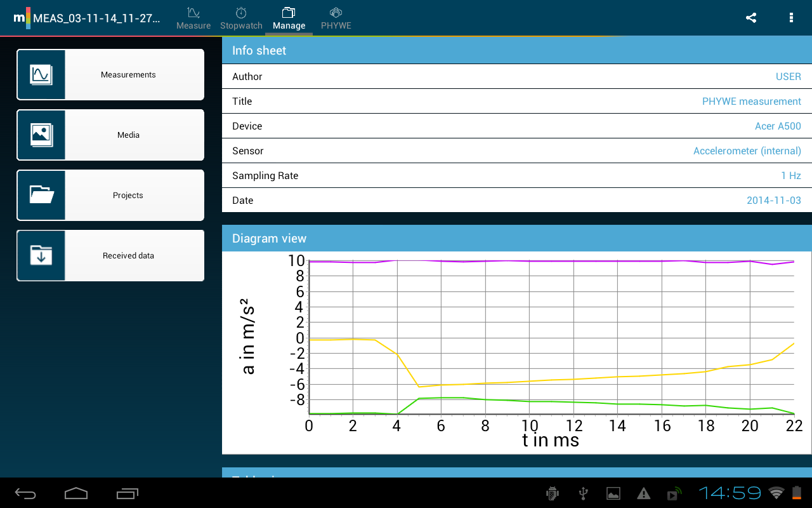Open the PHYWE tab

pyautogui.click(x=336, y=18)
